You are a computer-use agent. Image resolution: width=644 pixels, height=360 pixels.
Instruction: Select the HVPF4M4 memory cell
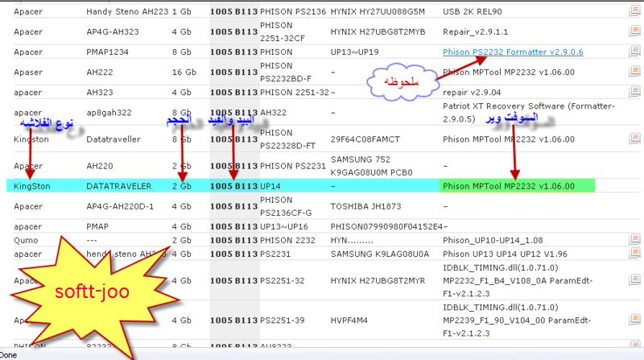click(x=349, y=320)
